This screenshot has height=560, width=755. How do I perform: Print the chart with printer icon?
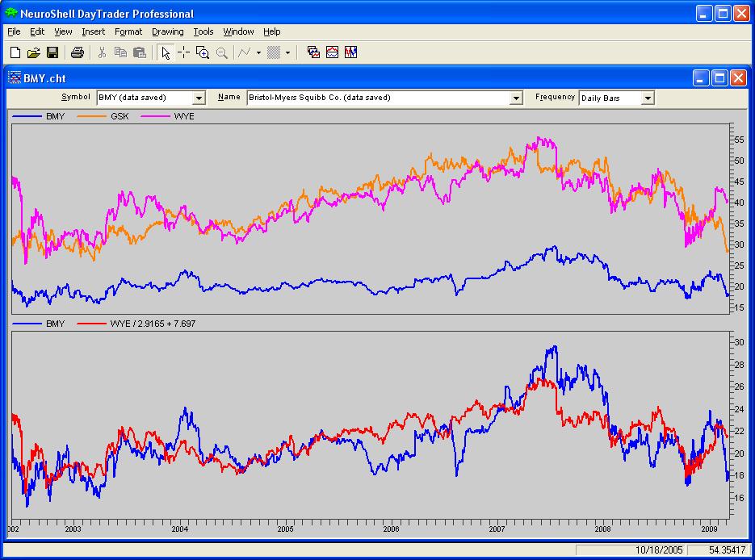click(77, 52)
